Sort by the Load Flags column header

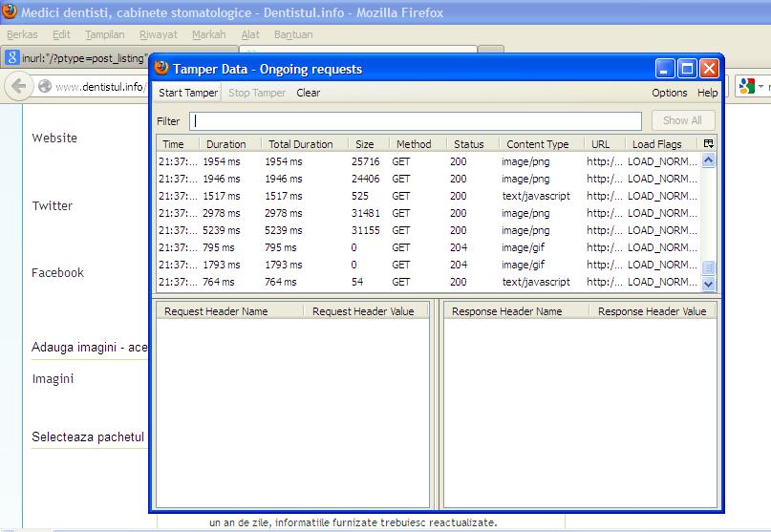tap(661, 144)
